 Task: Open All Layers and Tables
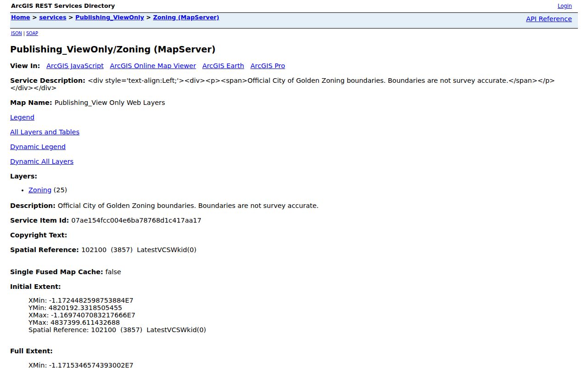point(45,132)
